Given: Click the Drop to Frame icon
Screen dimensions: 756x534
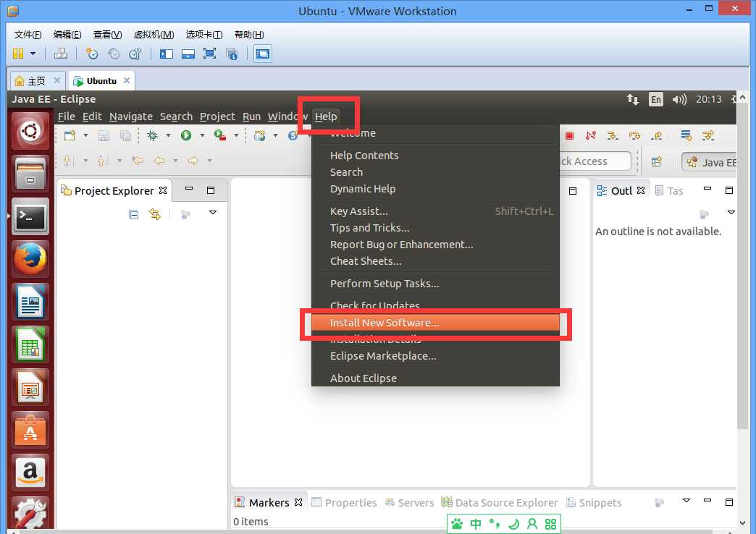Looking at the screenshot, I should (686, 136).
